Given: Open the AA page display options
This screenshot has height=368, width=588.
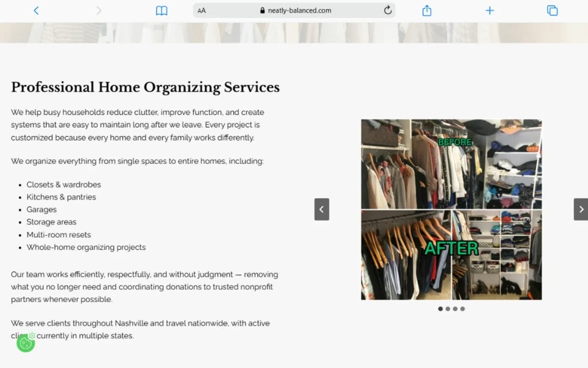Looking at the screenshot, I should pos(201,10).
